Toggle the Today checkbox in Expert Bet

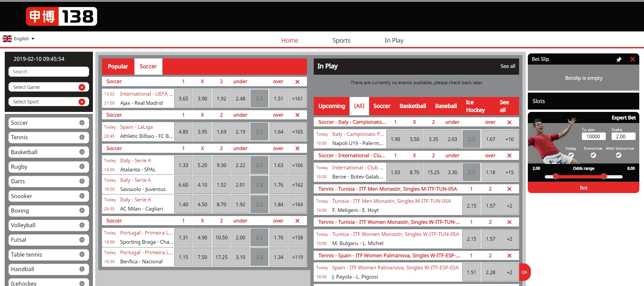coord(571,155)
